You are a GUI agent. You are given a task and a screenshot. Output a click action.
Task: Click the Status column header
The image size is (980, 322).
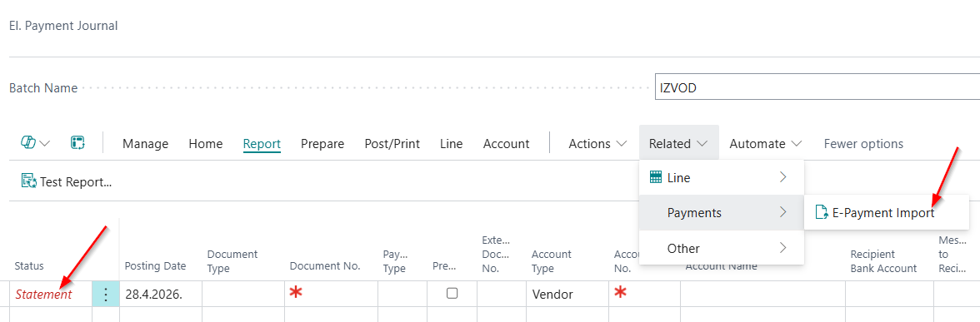pyautogui.click(x=29, y=266)
